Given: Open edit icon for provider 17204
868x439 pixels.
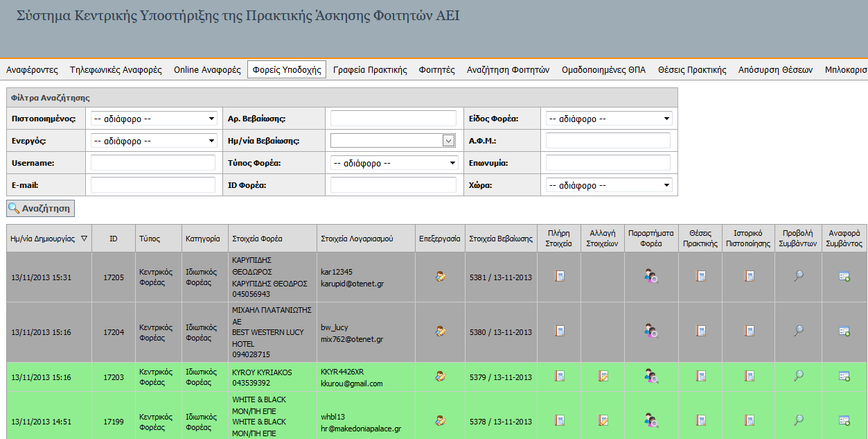Looking at the screenshot, I should 440,331.
